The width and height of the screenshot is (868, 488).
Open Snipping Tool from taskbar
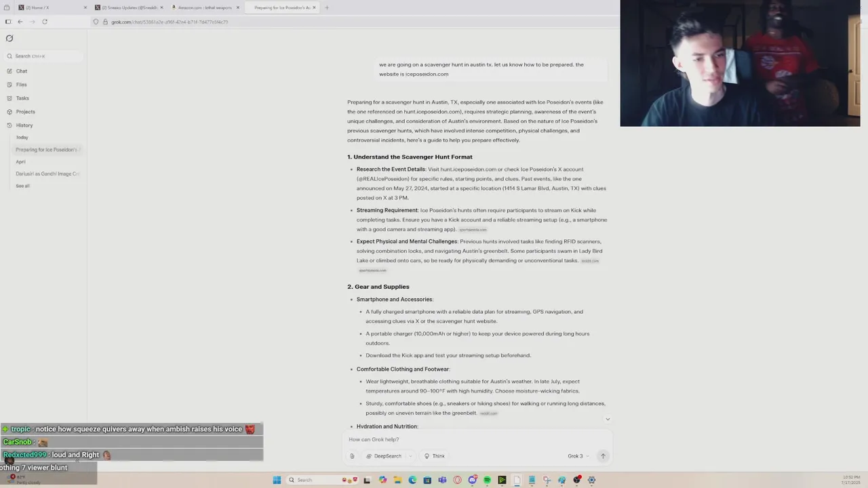(x=547, y=480)
